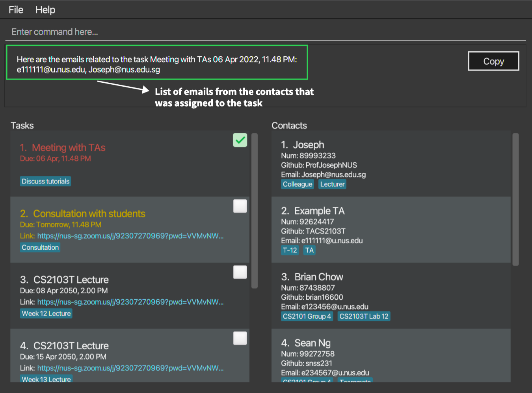This screenshot has width=532, height=393.
Task: Click the 'CS2103T Lab 12' tag
Action: click(364, 317)
